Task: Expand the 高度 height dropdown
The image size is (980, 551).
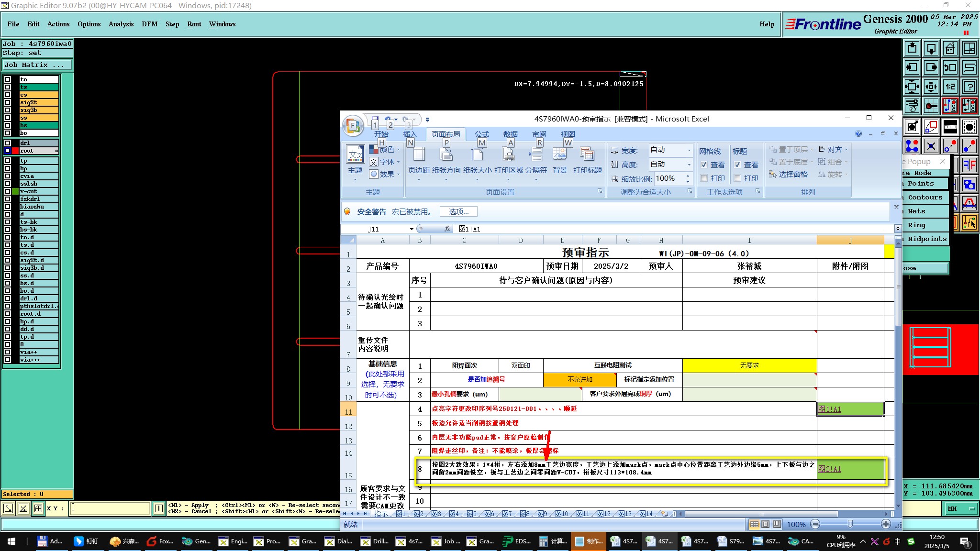Action: point(689,165)
